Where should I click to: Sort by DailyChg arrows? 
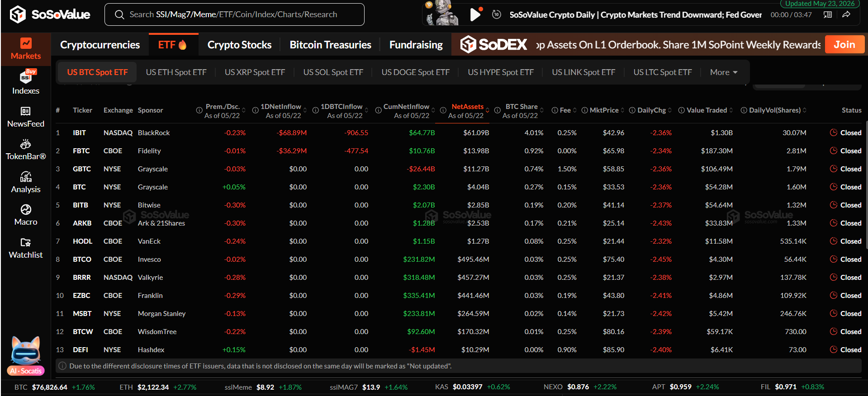pos(670,110)
